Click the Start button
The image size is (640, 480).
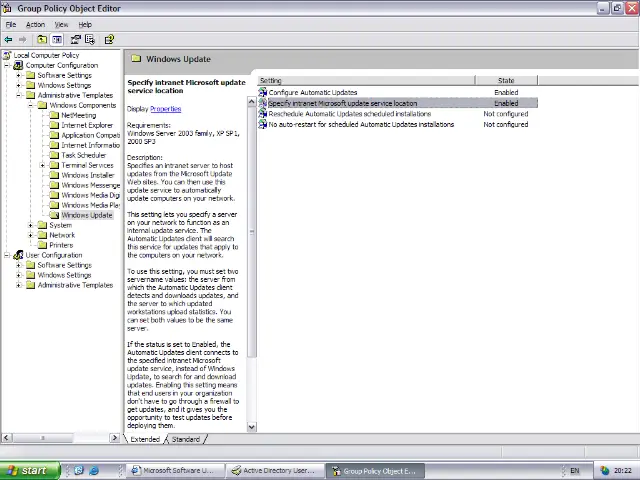tap(30, 471)
